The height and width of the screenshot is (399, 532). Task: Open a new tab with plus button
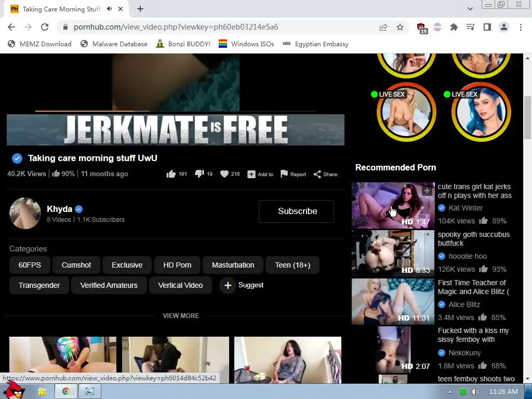click(x=140, y=9)
